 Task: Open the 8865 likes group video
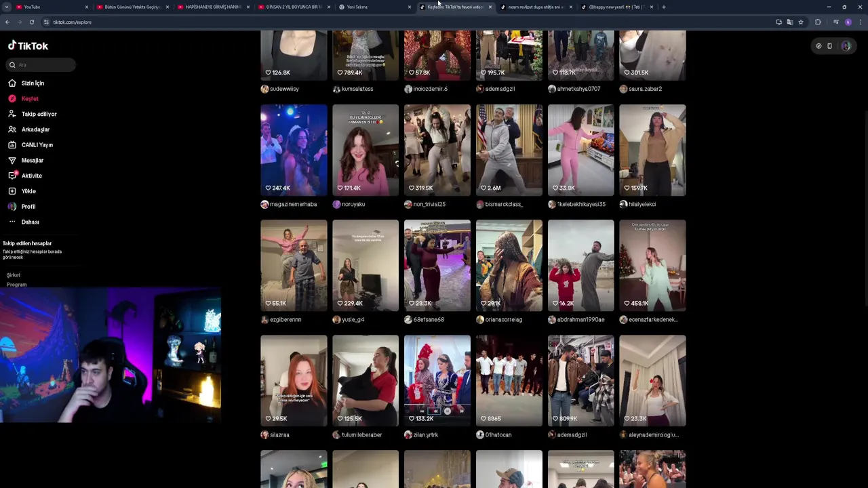coord(509,381)
